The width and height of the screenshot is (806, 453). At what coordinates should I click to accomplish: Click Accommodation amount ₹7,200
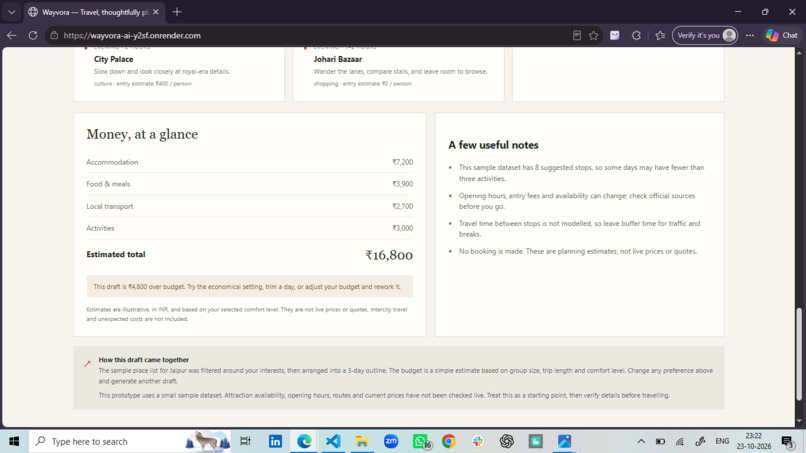(402, 162)
